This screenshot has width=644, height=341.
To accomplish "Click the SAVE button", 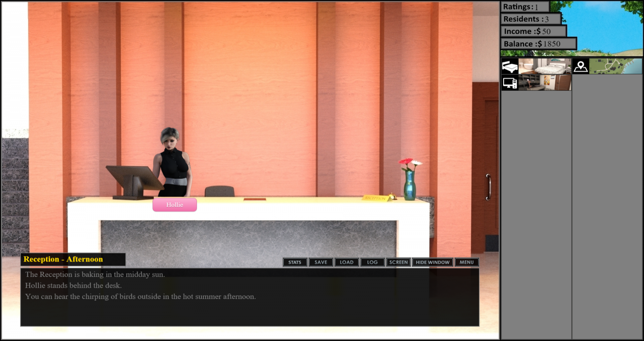I will [321, 262].
